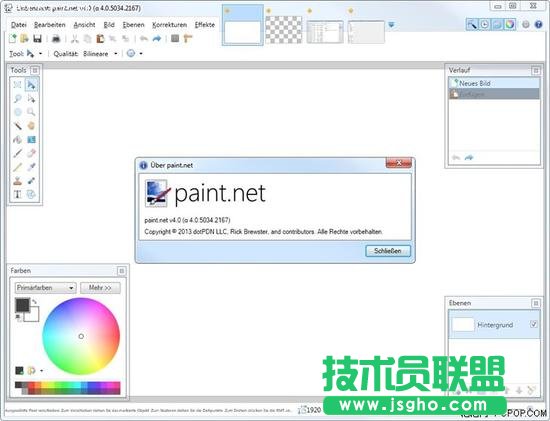This screenshot has height=421, width=550.
Task: Toggle Hintergrund layer visibility checkbox
Action: pyautogui.click(x=534, y=324)
